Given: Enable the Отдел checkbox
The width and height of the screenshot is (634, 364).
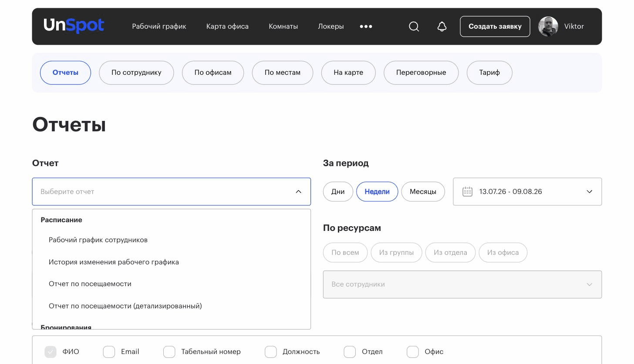Looking at the screenshot, I should (x=350, y=352).
